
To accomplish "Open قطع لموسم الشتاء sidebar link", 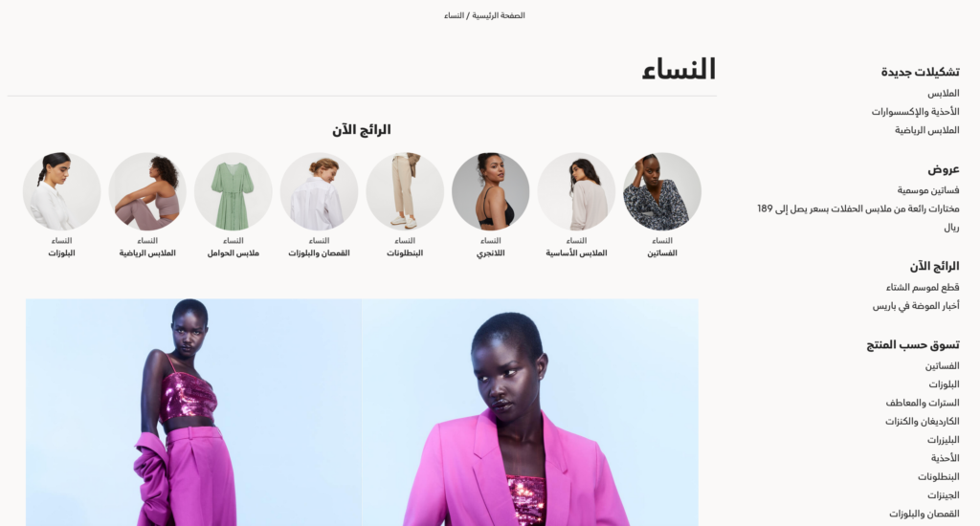I will (923, 287).
